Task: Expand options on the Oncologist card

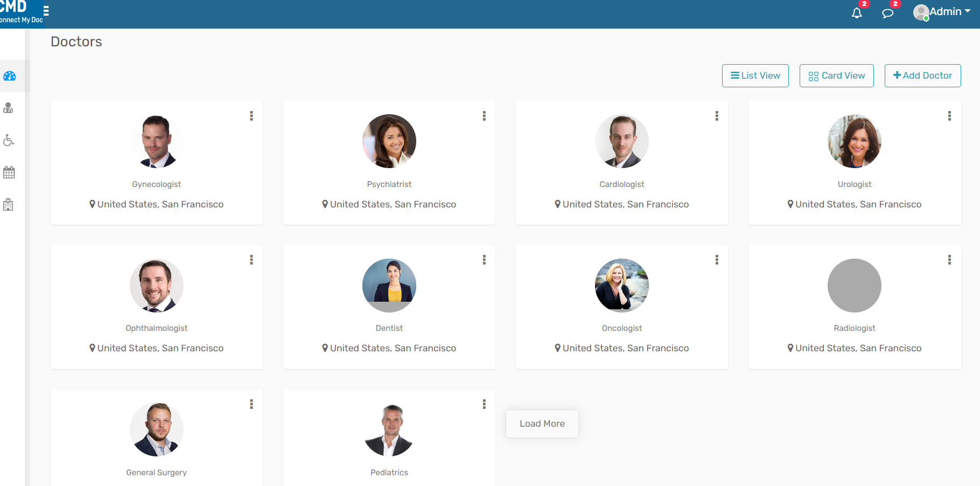Action: click(717, 260)
